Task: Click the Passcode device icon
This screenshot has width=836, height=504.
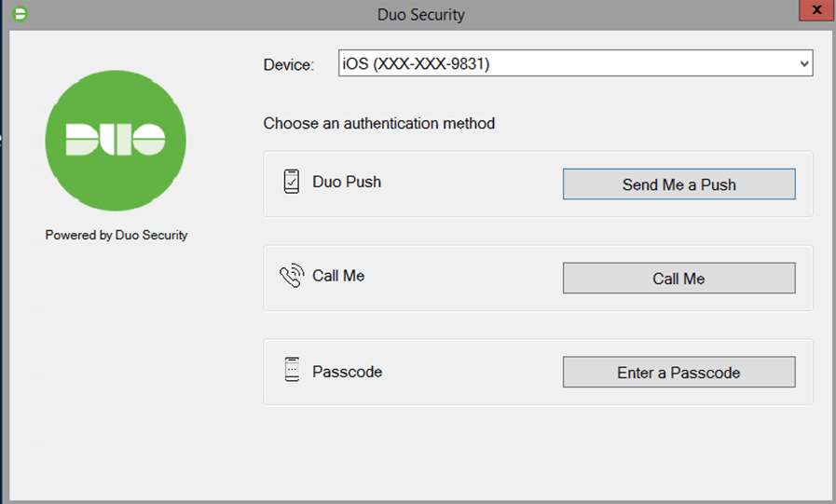Action: [292, 371]
